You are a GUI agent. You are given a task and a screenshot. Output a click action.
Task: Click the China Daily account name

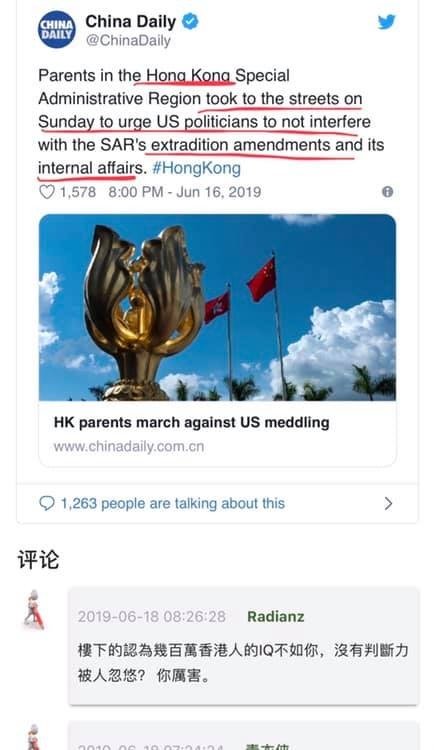coord(131,22)
